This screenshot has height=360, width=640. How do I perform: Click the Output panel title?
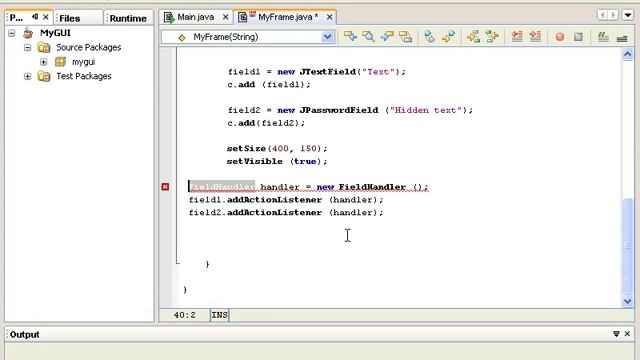pos(24,334)
